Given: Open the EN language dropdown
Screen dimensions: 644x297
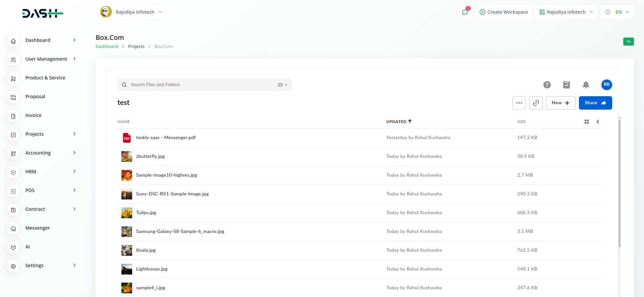Looking at the screenshot, I should (x=617, y=12).
